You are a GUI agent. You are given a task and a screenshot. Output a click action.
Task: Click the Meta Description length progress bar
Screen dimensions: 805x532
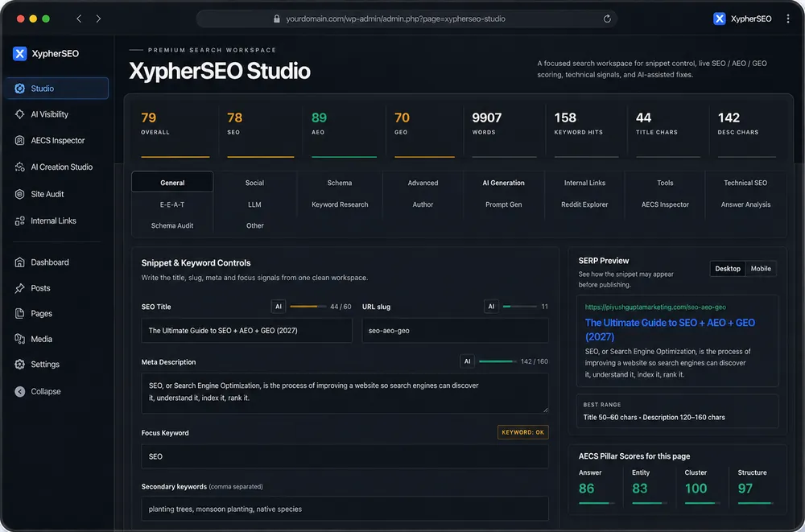[x=498, y=361]
